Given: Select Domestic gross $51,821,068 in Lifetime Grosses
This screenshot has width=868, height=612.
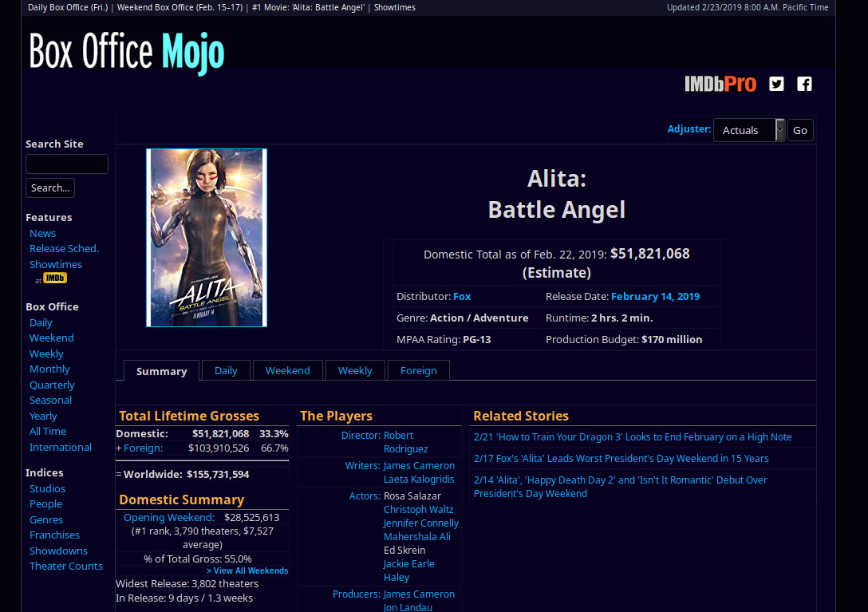Looking at the screenshot, I should [220, 433].
